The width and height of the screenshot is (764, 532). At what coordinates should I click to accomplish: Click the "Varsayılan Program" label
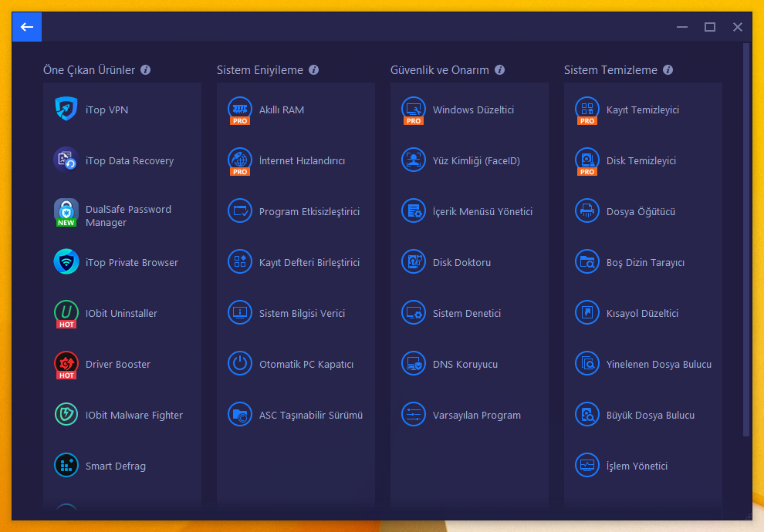point(476,415)
